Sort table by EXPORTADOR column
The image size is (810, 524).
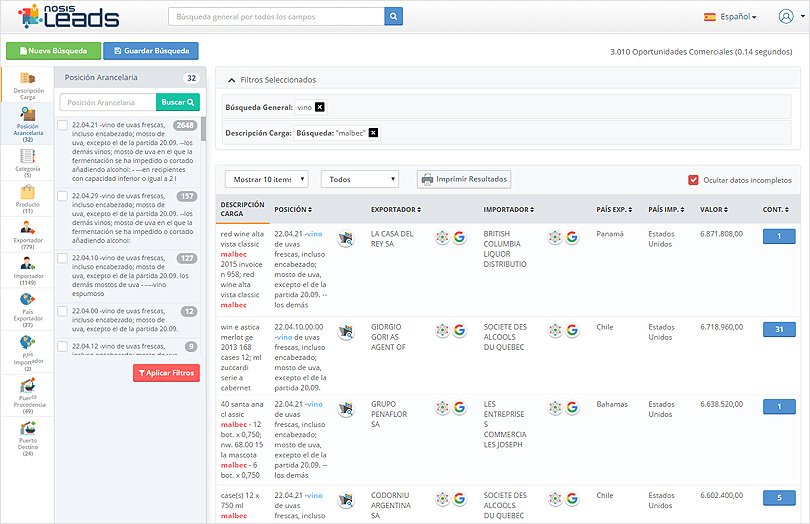(396, 209)
